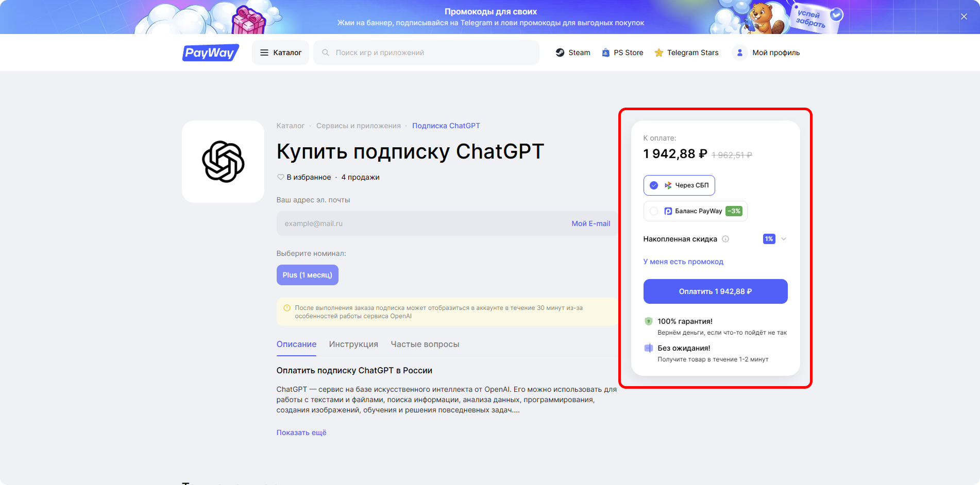Click the info icon beside Накопленная скидка
980x485 pixels.
pyautogui.click(x=725, y=239)
